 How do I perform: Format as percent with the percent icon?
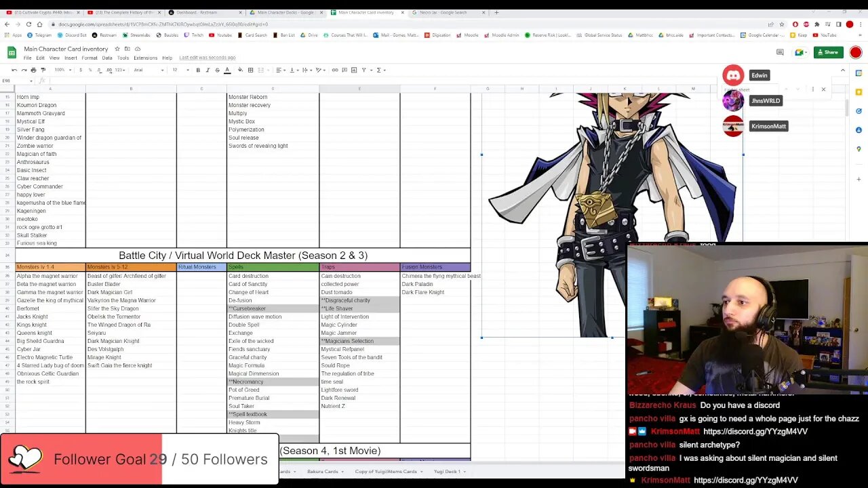(90, 70)
